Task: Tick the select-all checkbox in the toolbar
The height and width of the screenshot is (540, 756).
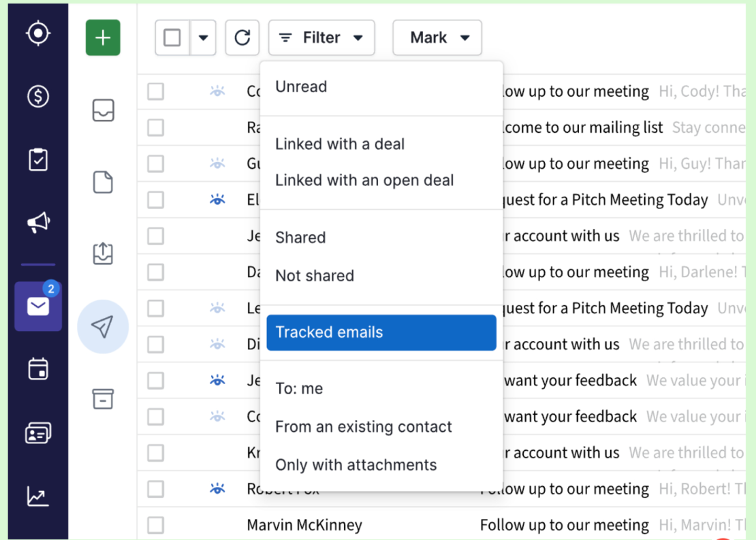Action: [x=172, y=37]
